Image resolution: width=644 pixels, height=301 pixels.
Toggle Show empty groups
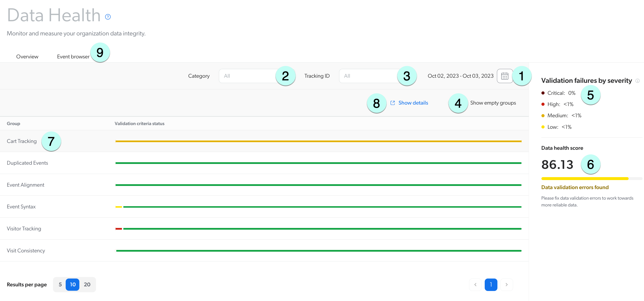point(493,103)
